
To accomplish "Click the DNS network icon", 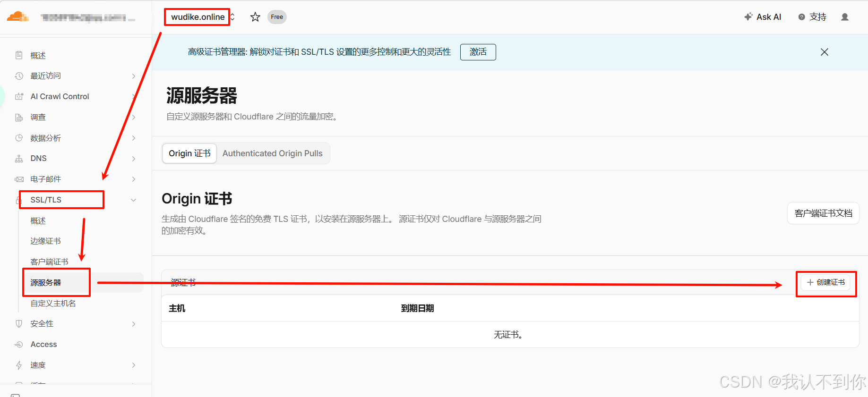I will [19, 159].
